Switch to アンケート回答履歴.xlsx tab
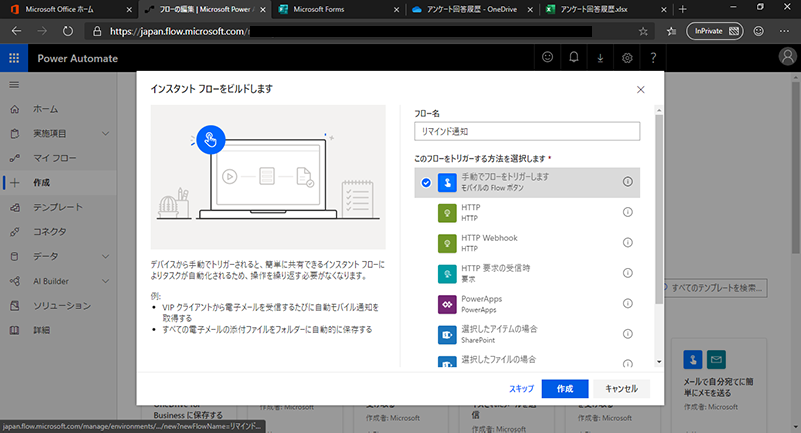801x433 pixels. (606, 9)
